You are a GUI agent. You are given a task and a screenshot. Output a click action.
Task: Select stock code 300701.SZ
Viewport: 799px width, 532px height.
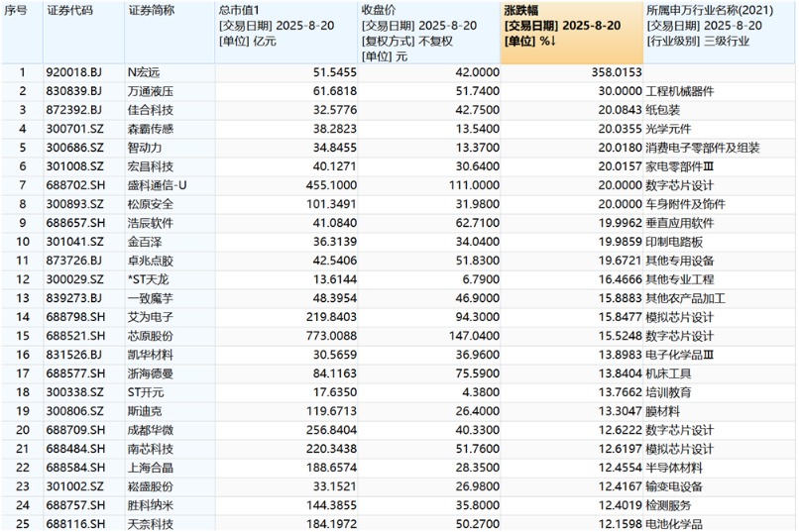point(75,129)
